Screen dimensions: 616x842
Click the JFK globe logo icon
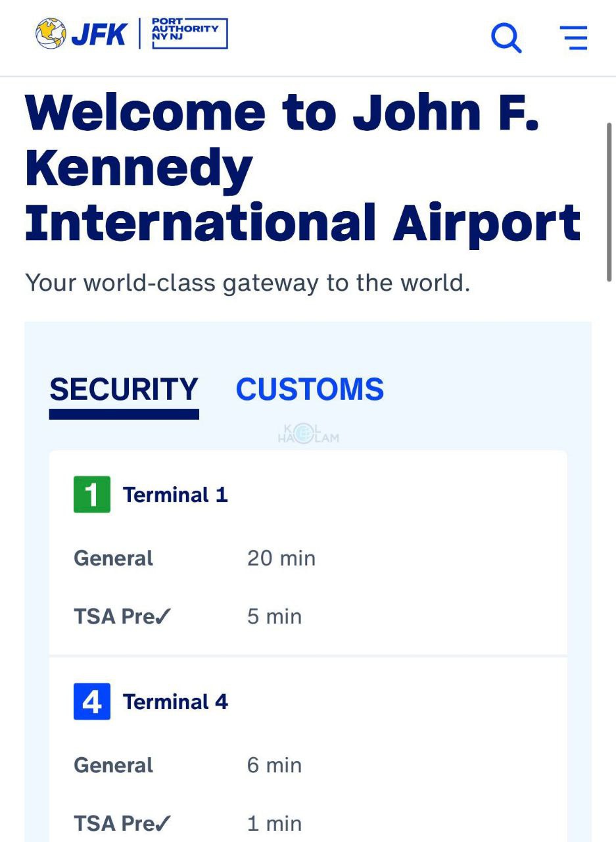click(51, 34)
